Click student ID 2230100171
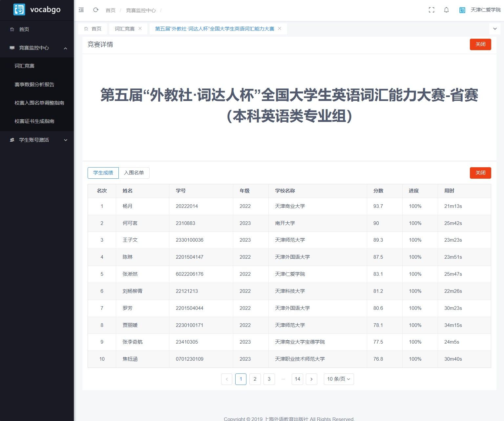504x421 pixels. (190, 325)
